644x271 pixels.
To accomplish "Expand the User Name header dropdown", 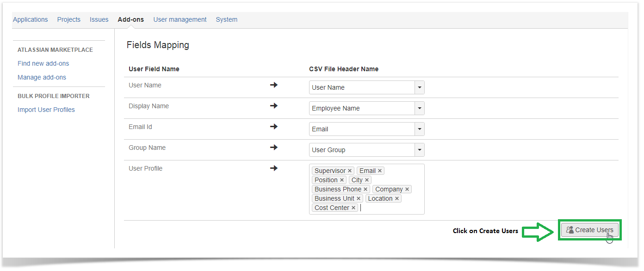I will tap(419, 87).
